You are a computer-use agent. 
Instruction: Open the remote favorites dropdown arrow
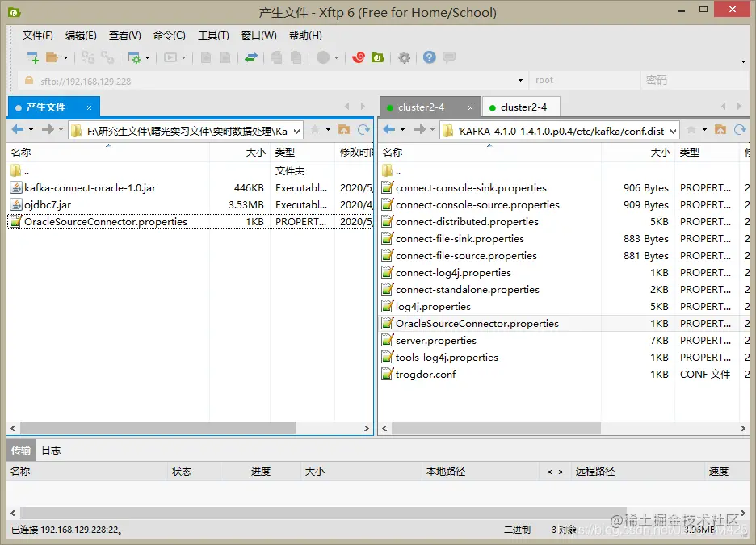704,130
